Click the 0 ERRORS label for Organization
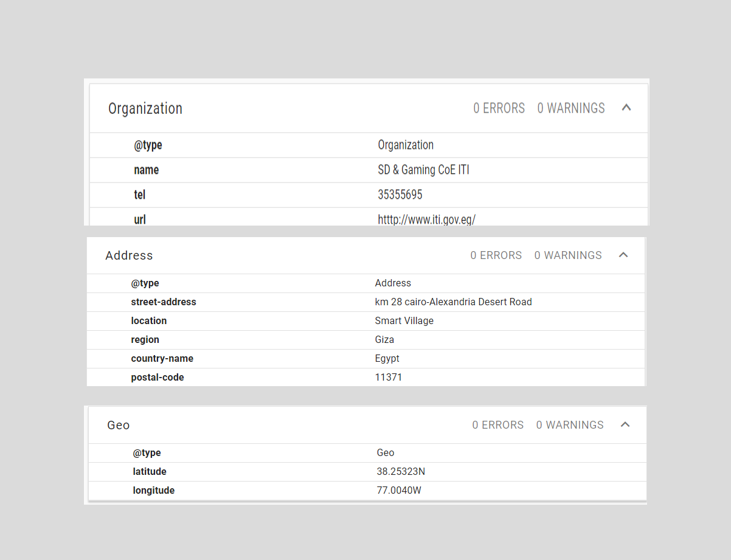 pos(499,108)
